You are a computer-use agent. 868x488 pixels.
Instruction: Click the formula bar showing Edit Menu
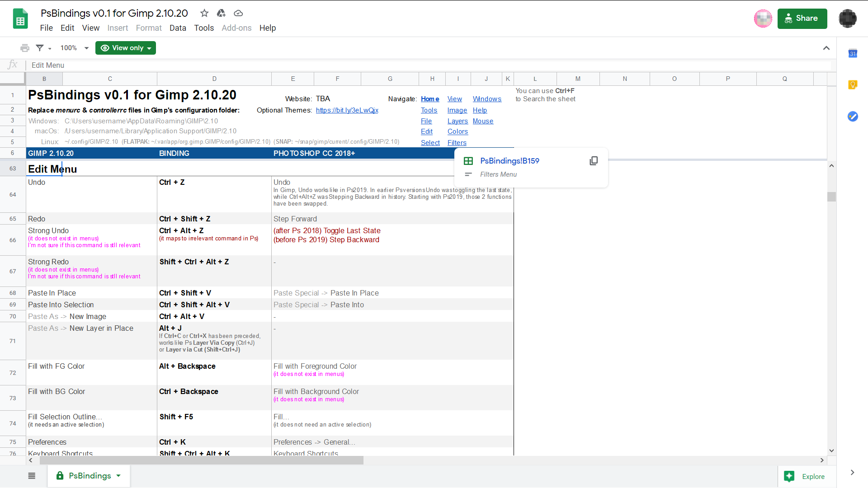click(429, 65)
